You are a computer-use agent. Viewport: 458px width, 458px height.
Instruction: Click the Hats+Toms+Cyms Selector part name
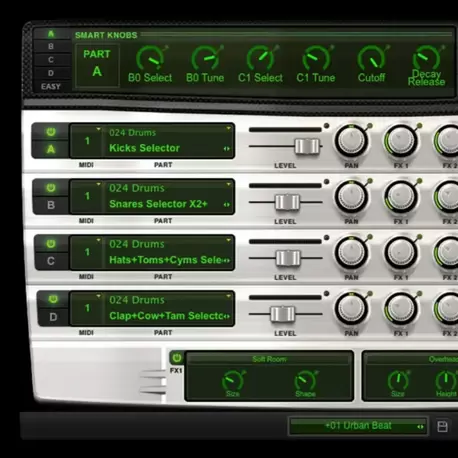coord(165,260)
